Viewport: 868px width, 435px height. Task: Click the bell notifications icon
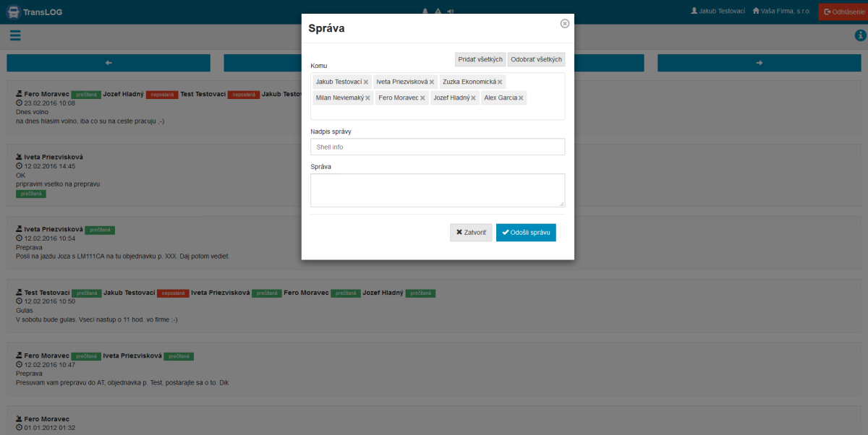tap(425, 12)
